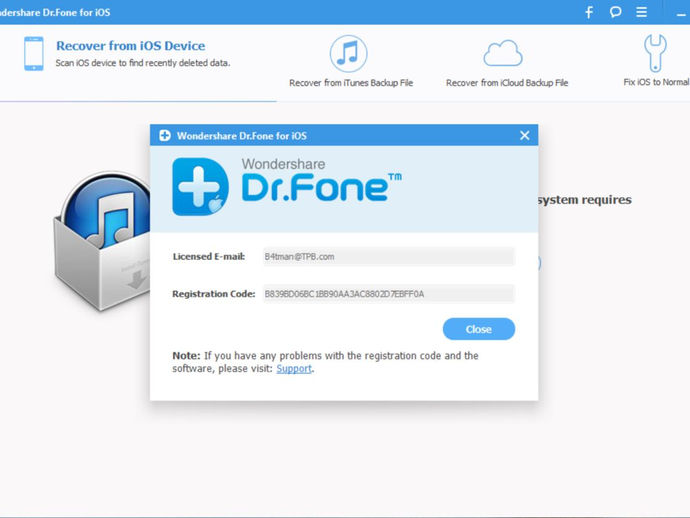Click the 'system requires' text
Image resolution: width=690 pixels, height=518 pixels.
click(x=584, y=200)
